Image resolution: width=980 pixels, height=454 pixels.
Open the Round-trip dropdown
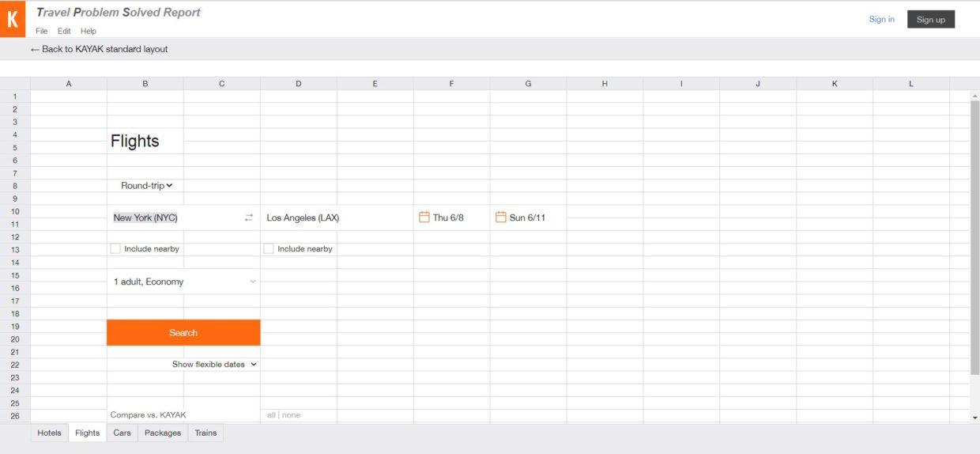tap(147, 185)
